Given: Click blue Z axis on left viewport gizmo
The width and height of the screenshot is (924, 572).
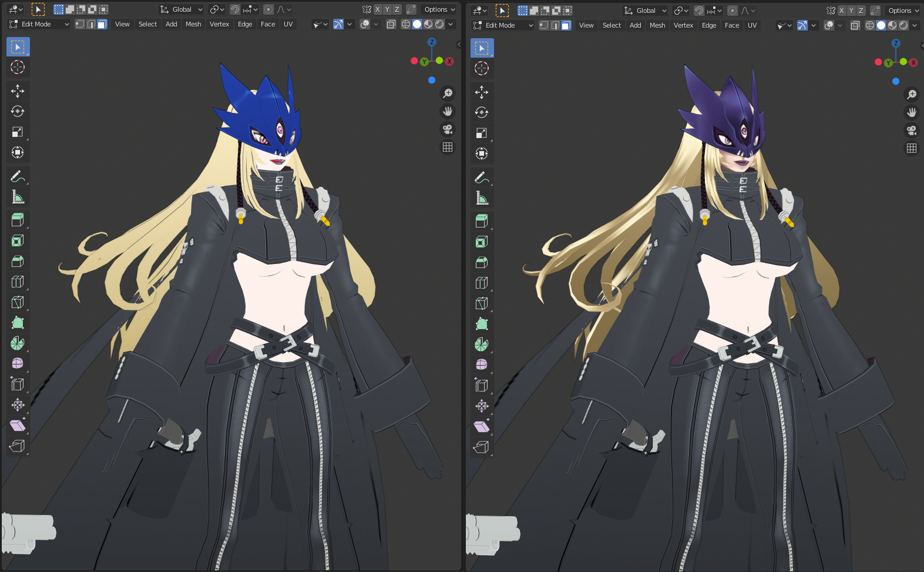Looking at the screenshot, I should (x=432, y=42).
